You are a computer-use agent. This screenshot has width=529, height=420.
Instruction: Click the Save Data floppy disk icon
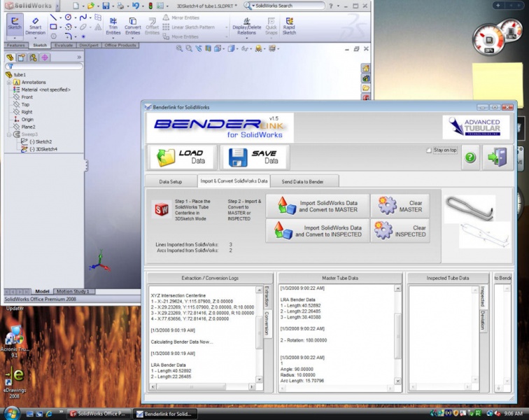(237, 157)
